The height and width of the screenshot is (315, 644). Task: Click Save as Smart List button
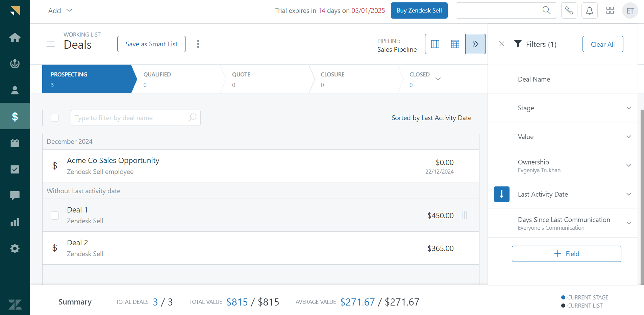pos(151,44)
